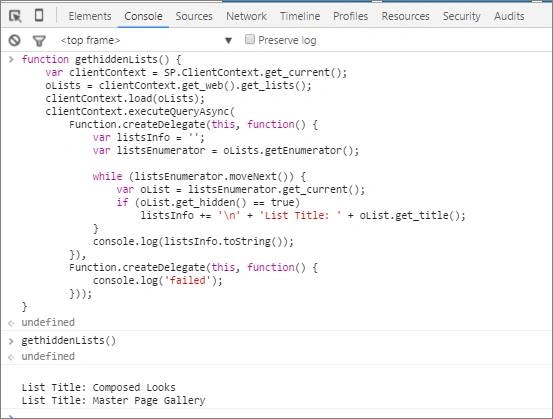This screenshot has width=553, height=419.
Task: Go to the Network tab
Action: point(246,16)
